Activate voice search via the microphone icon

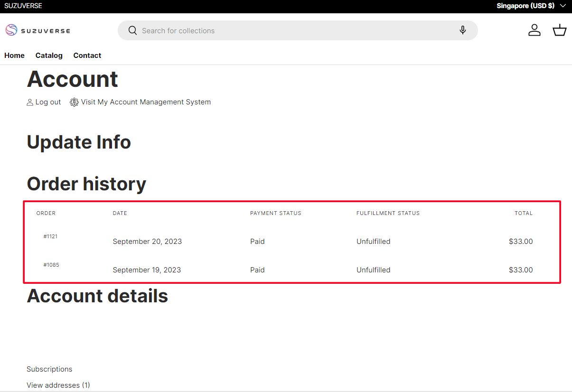462,30
